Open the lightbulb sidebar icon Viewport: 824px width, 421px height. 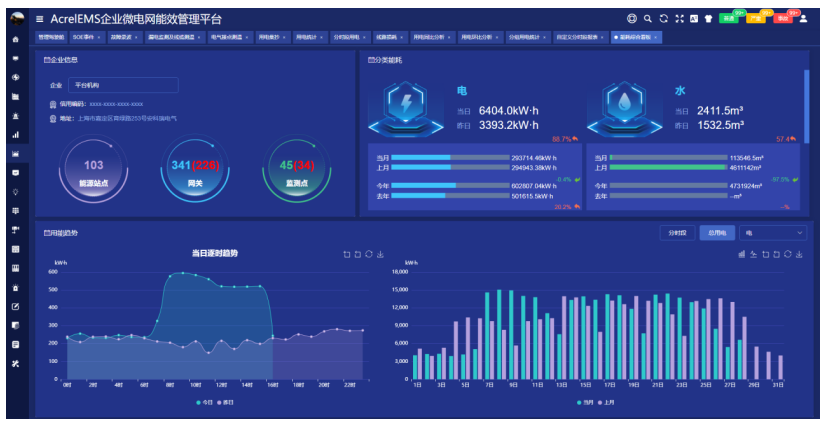click(15, 192)
